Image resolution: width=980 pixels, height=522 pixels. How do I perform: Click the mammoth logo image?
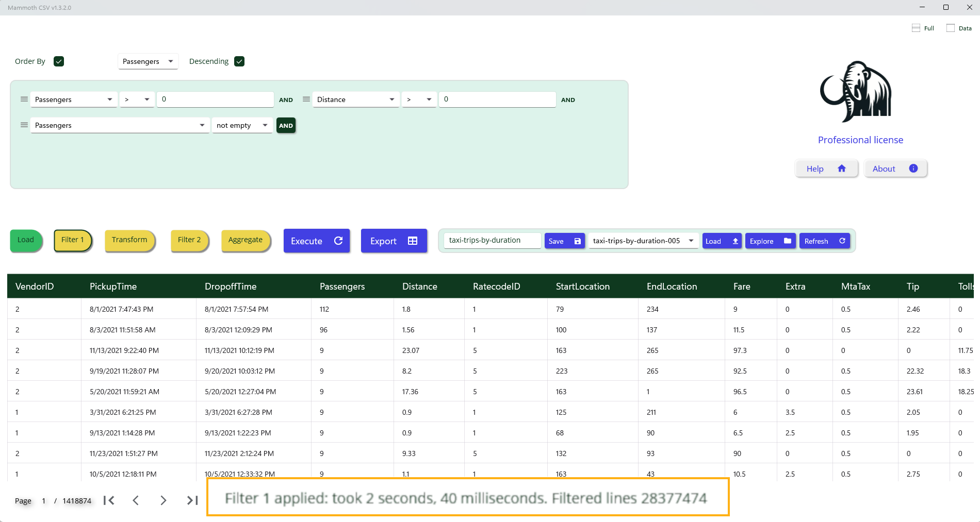[x=856, y=92]
